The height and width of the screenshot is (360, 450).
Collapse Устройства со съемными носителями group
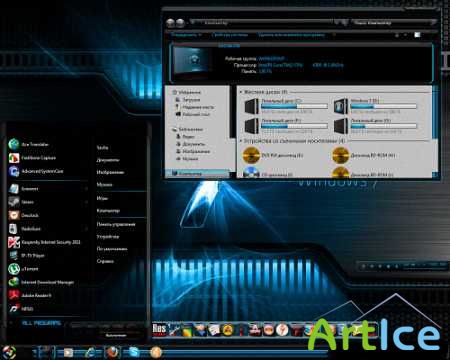[241, 141]
